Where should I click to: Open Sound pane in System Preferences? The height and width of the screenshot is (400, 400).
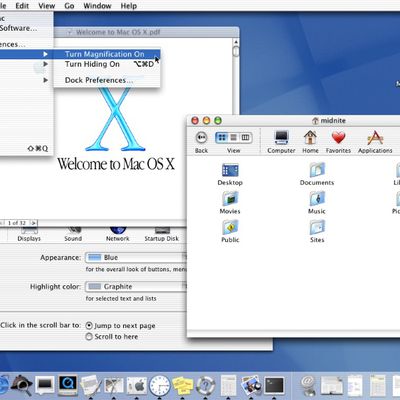click(x=73, y=234)
